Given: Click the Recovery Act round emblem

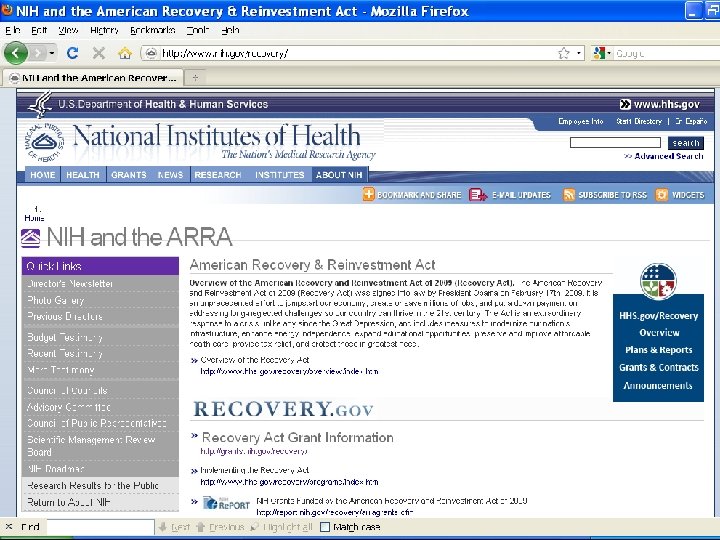Looking at the screenshot, I should (x=658, y=281).
